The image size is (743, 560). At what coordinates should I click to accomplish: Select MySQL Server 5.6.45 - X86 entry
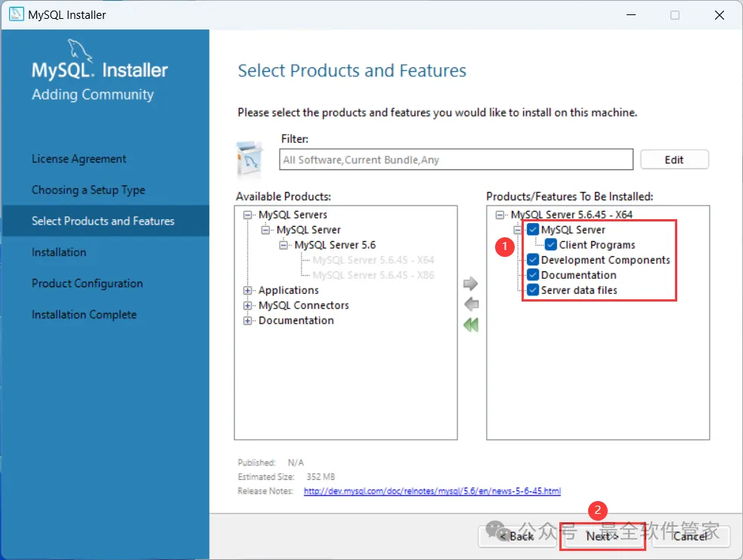click(x=373, y=275)
